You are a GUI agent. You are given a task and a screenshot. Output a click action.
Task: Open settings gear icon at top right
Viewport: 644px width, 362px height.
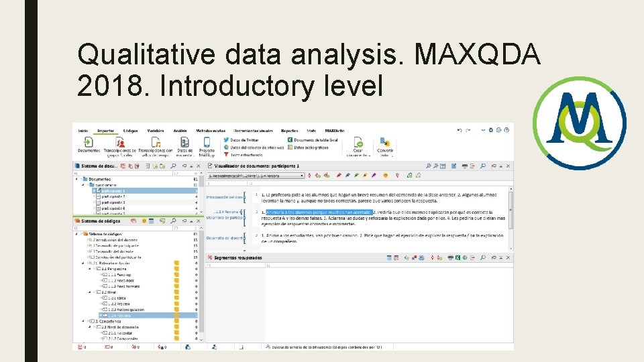(x=491, y=130)
